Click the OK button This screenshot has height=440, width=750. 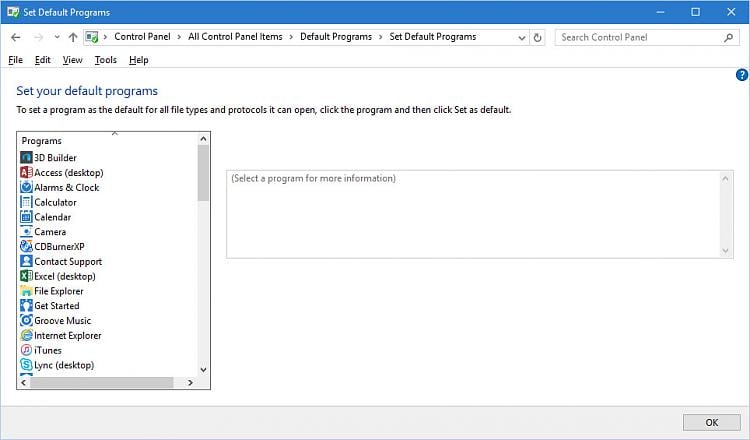(712, 422)
